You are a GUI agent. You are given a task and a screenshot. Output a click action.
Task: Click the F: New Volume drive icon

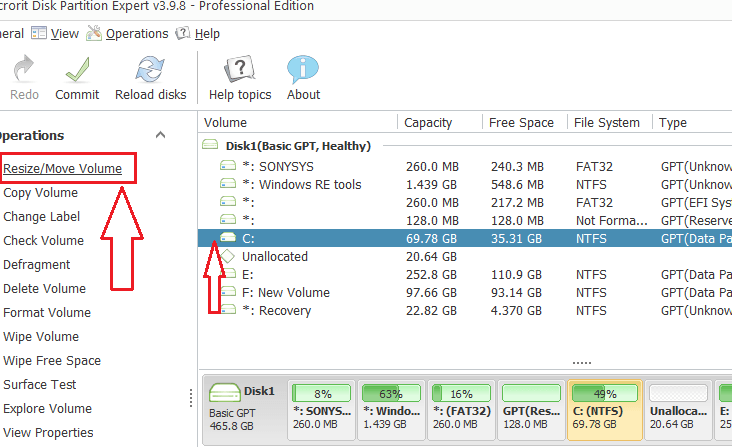pyautogui.click(x=228, y=292)
